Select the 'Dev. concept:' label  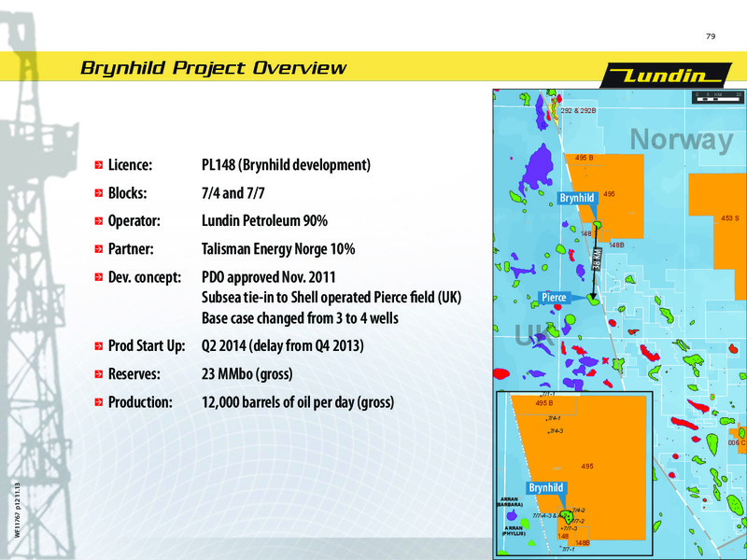click(145, 277)
